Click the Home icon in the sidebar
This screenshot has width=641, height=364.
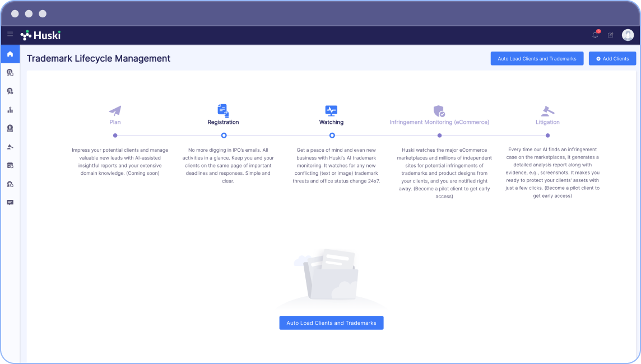coord(10,54)
